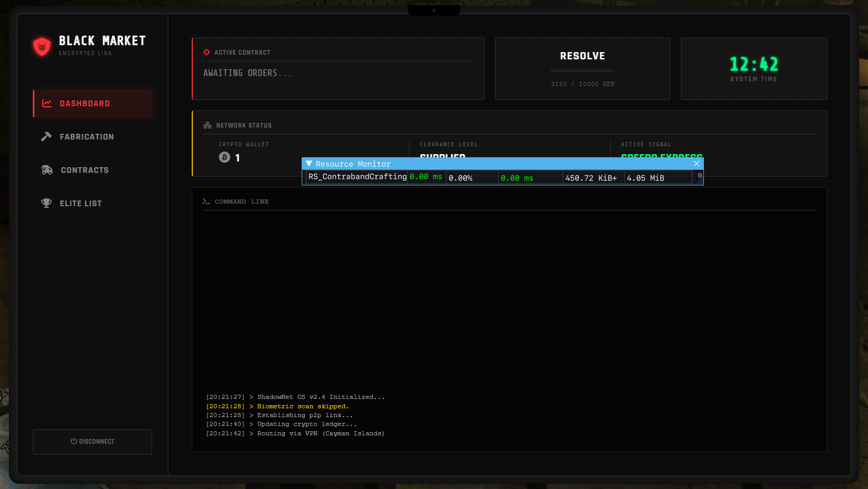
Task: Click the 'Biometric scan skipped.' log line
Action: 277,406
